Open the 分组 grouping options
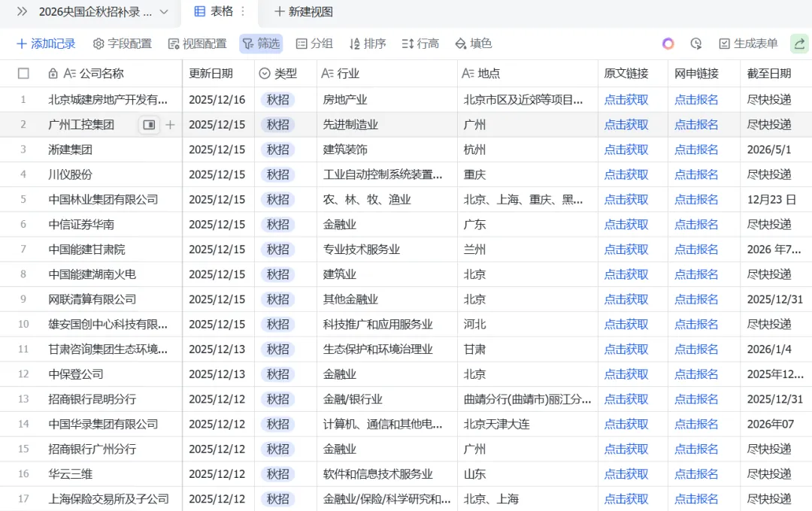This screenshot has width=812, height=511. click(x=314, y=44)
